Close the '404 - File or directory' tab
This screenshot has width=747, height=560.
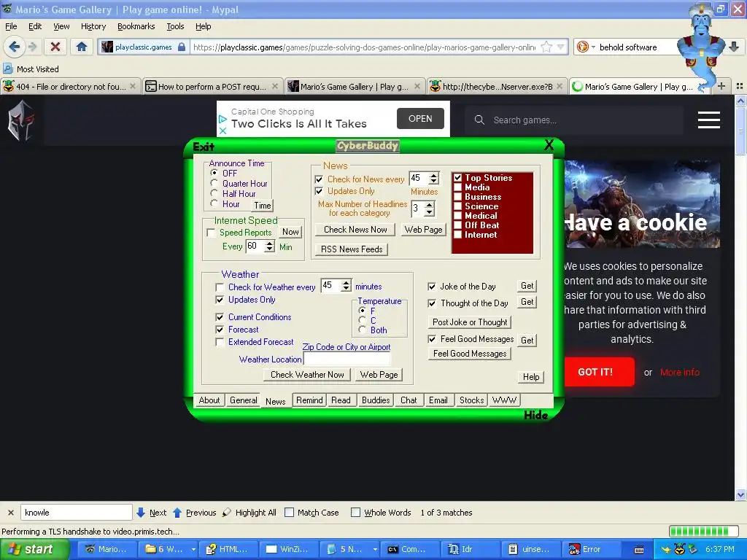tap(133, 86)
